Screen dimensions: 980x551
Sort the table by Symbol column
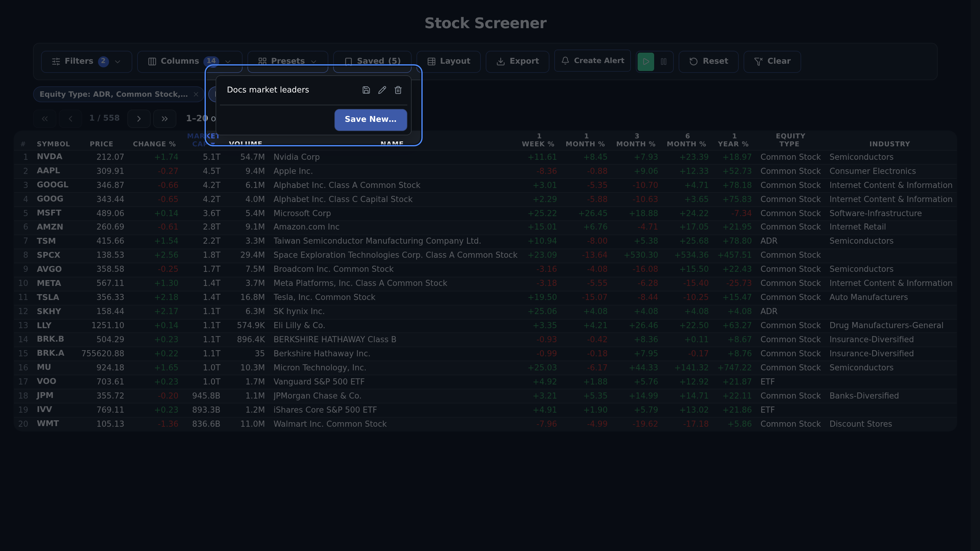(x=53, y=144)
